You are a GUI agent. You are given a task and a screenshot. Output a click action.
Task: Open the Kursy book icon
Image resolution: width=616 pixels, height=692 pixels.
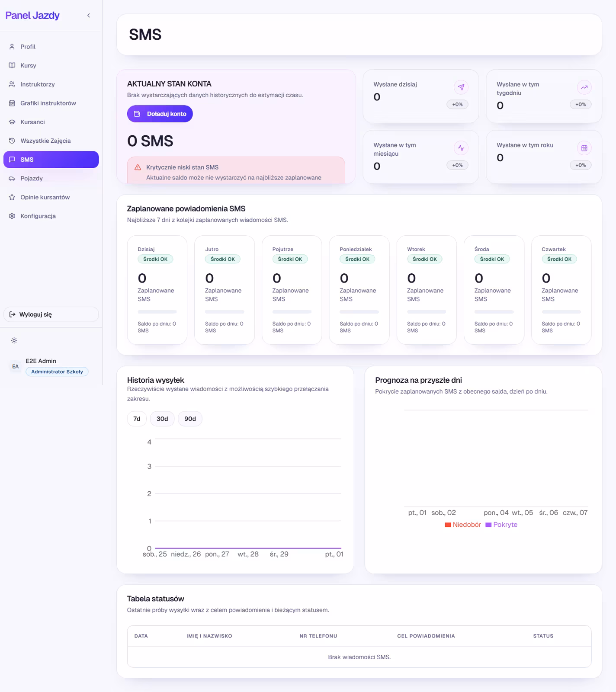click(x=12, y=65)
